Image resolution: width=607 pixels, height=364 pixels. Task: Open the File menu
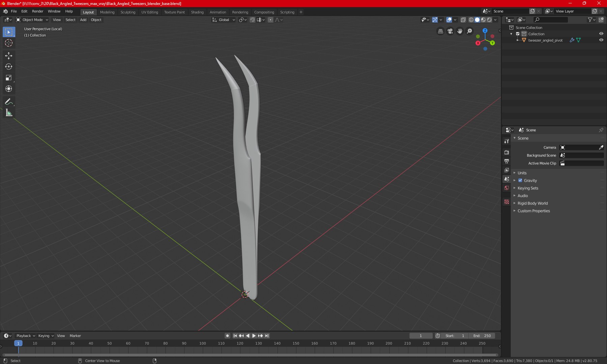[x=14, y=11]
